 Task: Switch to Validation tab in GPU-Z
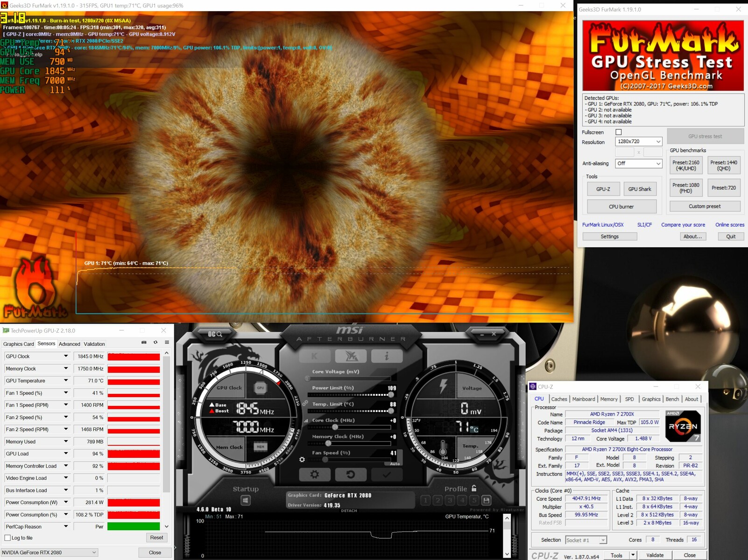pos(94,344)
